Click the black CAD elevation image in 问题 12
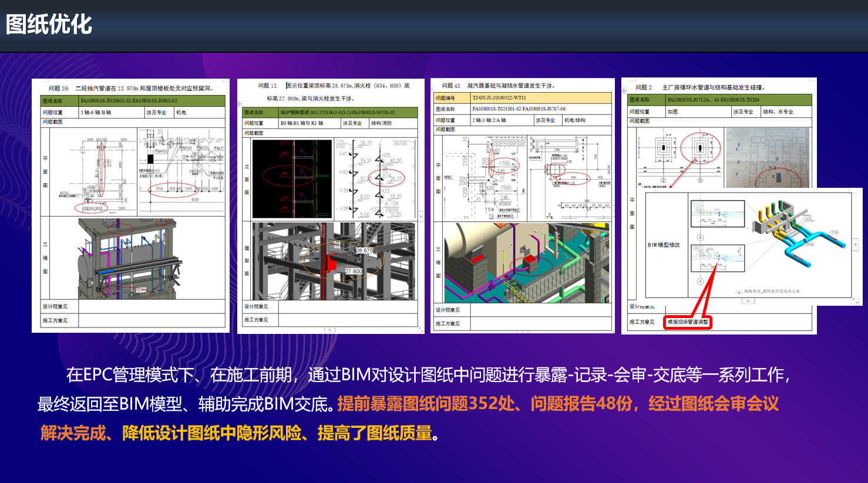 click(x=292, y=178)
